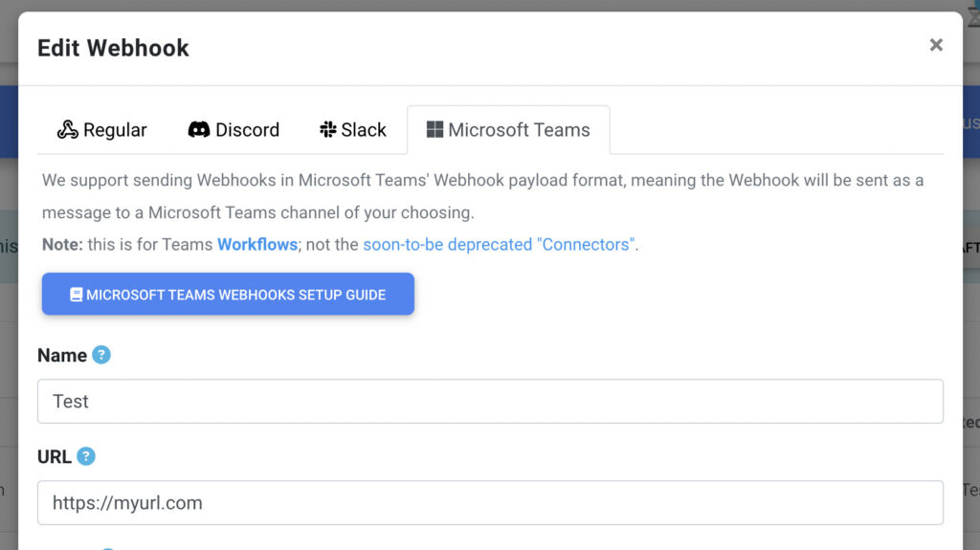Focus the URL input field
This screenshot has height=550, width=980.
(491, 502)
